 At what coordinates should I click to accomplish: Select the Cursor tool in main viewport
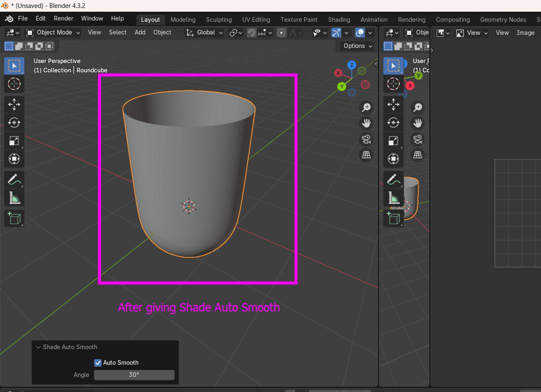coord(14,84)
